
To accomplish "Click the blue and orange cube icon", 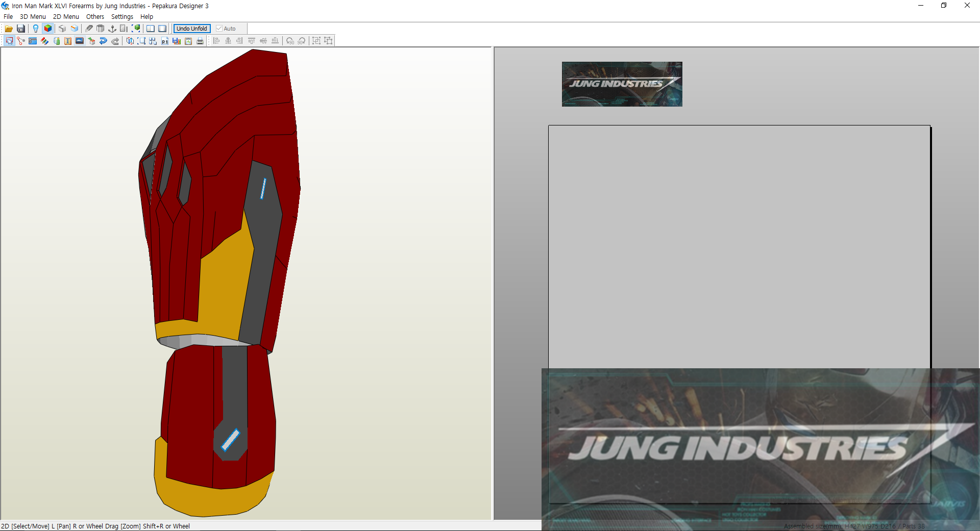I will (75, 29).
